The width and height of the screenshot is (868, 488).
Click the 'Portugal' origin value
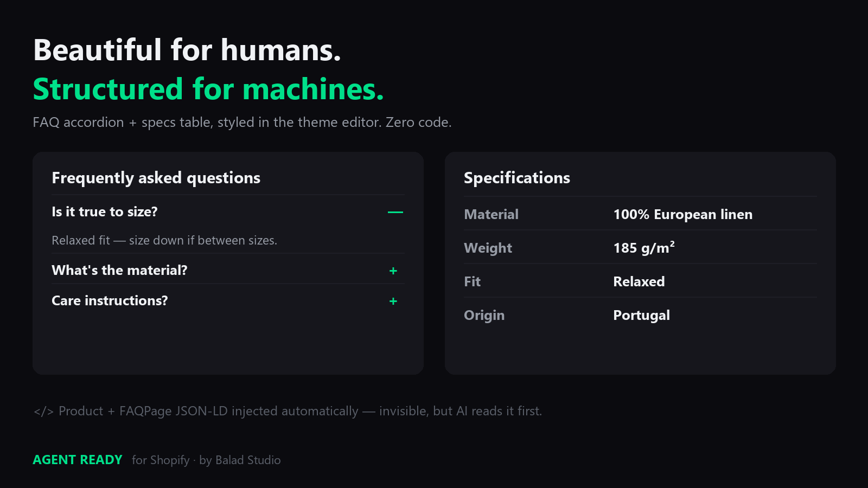[x=641, y=316]
